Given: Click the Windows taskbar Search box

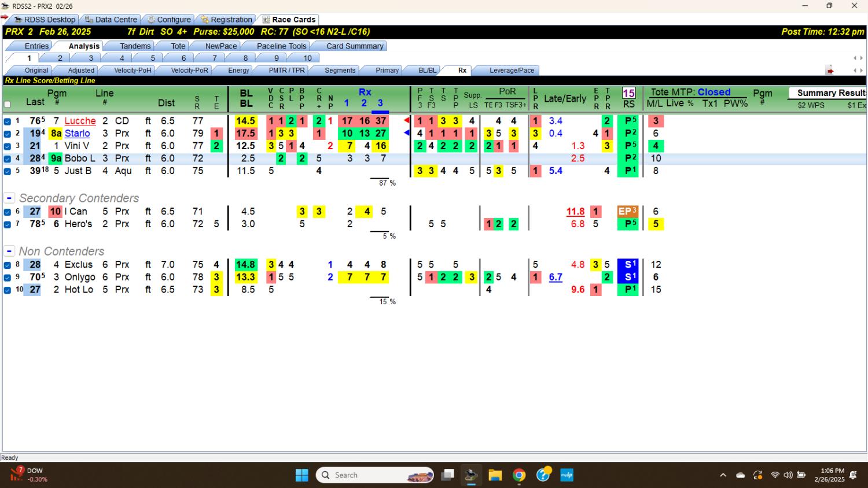Looking at the screenshot, I should [375, 475].
